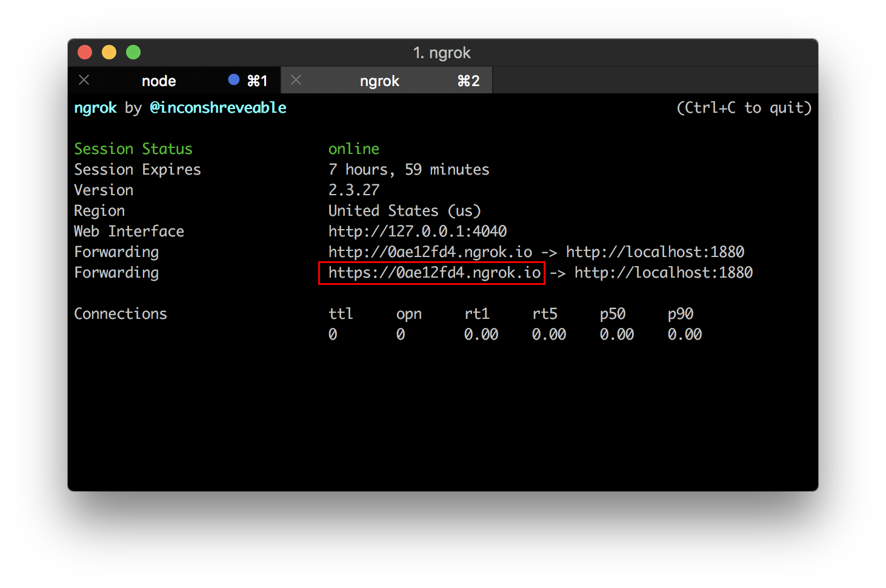
Task: Click http://localhost:1880 on the http forwarding row
Action: (x=655, y=252)
